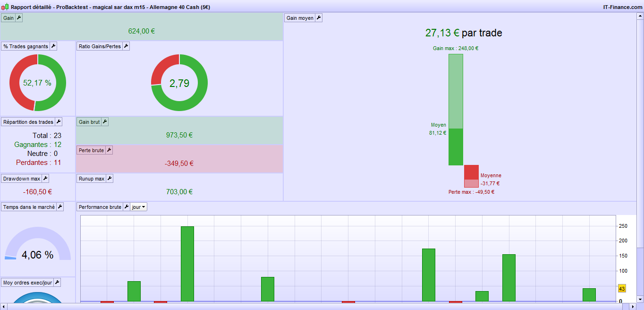Click the 27,13 € par trade text
This screenshot has width=644, height=310.
coord(464,33)
